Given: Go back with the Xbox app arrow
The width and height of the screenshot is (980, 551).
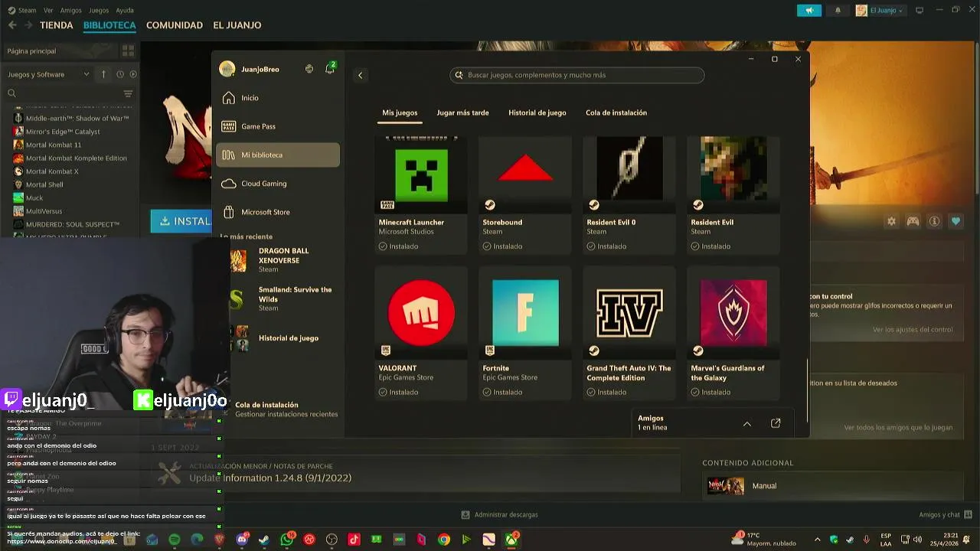Looking at the screenshot, I should (360, 75).
